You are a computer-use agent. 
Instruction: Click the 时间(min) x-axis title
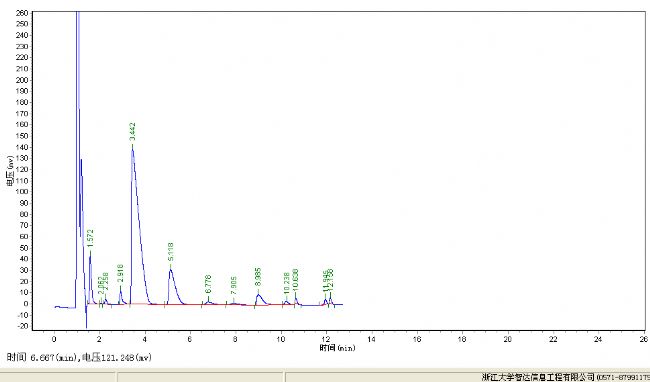(x=337, y=348)
